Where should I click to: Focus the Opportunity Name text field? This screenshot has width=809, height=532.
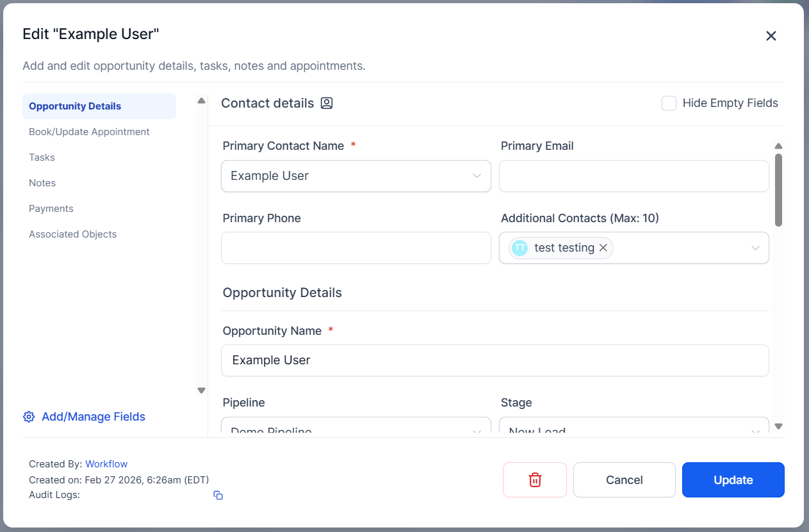[x=494, y=360]
